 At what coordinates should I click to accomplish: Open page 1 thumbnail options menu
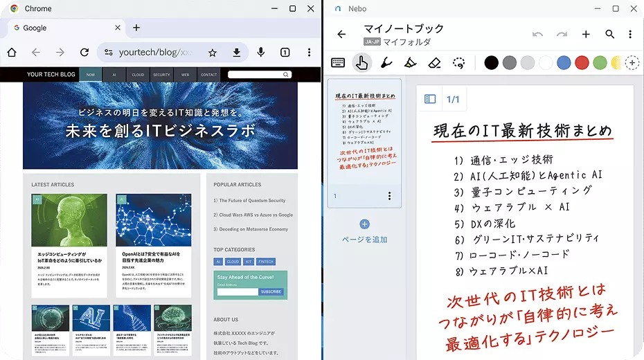click(389, 196)
